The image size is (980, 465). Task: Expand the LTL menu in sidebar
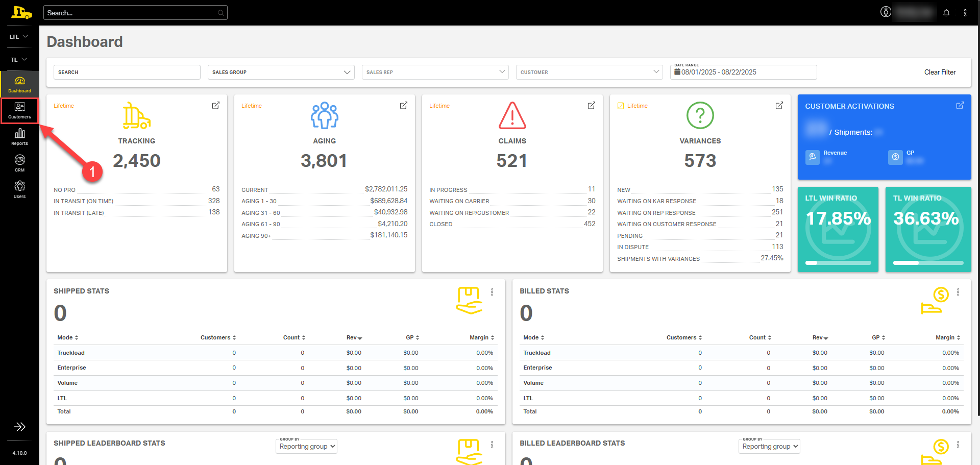point(19,37)
